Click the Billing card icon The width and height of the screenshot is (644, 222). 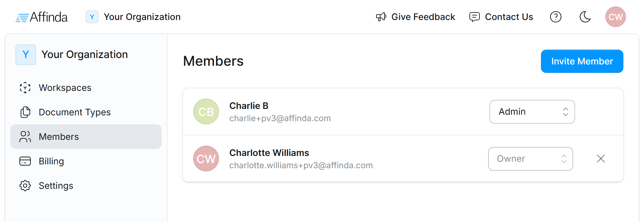tap(25, 161)
